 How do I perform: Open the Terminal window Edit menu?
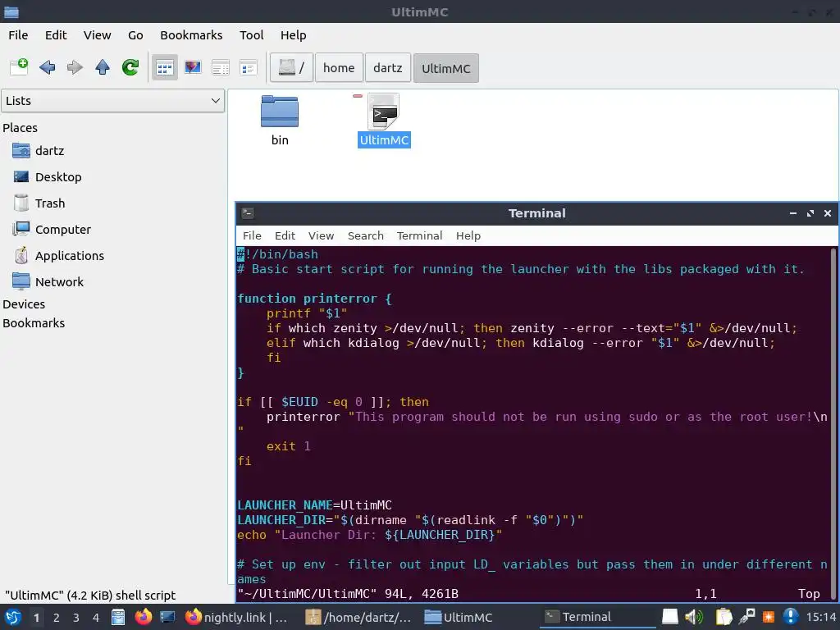point(285,235)
